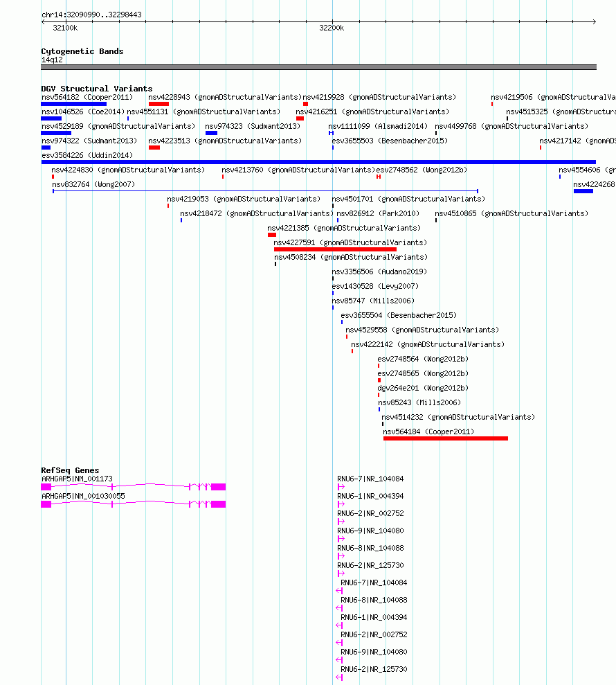The image size is (616, 685).
Task: Open esv2748562 (Wong2012b) variant
Action: click(422, 170)
